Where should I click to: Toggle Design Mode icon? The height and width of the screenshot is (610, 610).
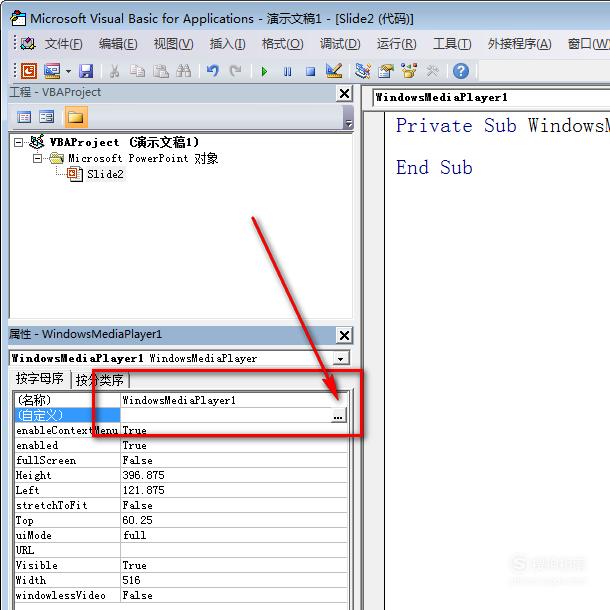click(334, 71)
